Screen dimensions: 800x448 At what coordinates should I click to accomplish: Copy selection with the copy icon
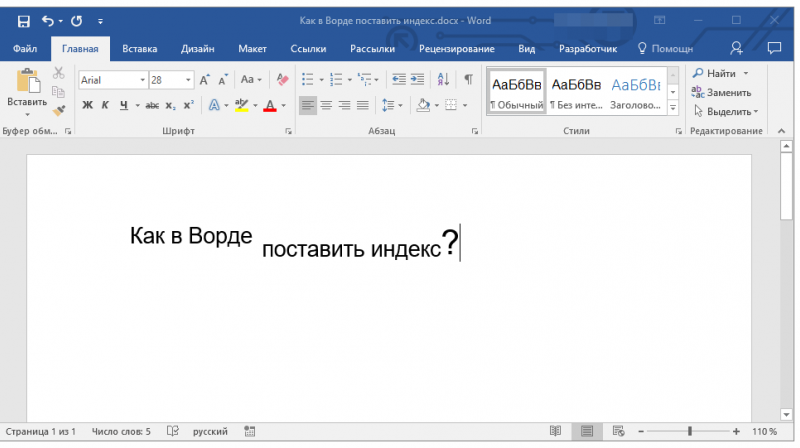click(x=59, y=92)
